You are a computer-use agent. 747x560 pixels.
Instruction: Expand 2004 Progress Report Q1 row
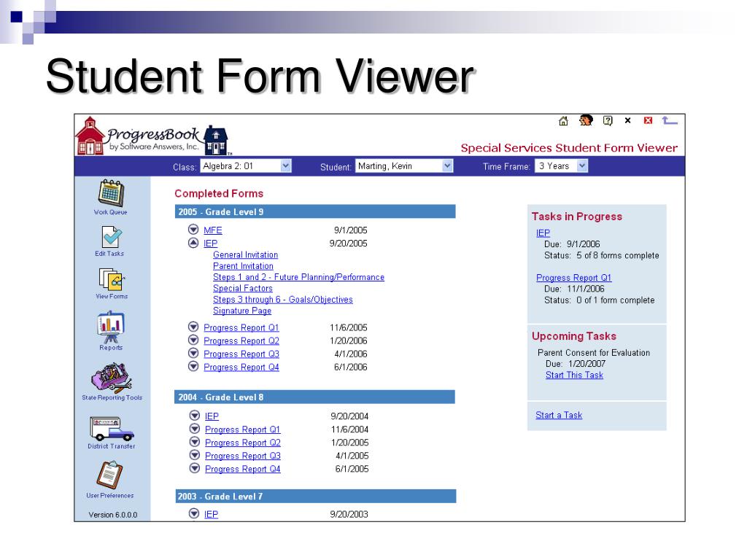(194, 429)
